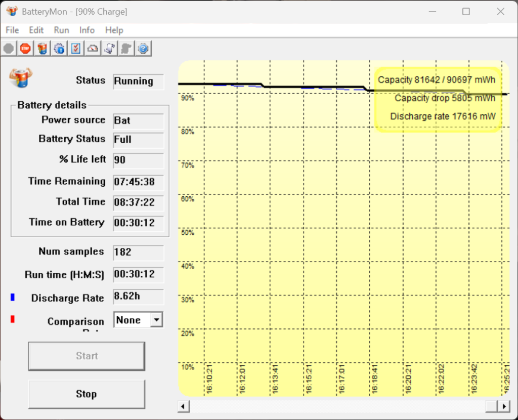Click the checklist toolbar icon
The image size is (518, 420).
pyautogui.click(x=76, y=49)
